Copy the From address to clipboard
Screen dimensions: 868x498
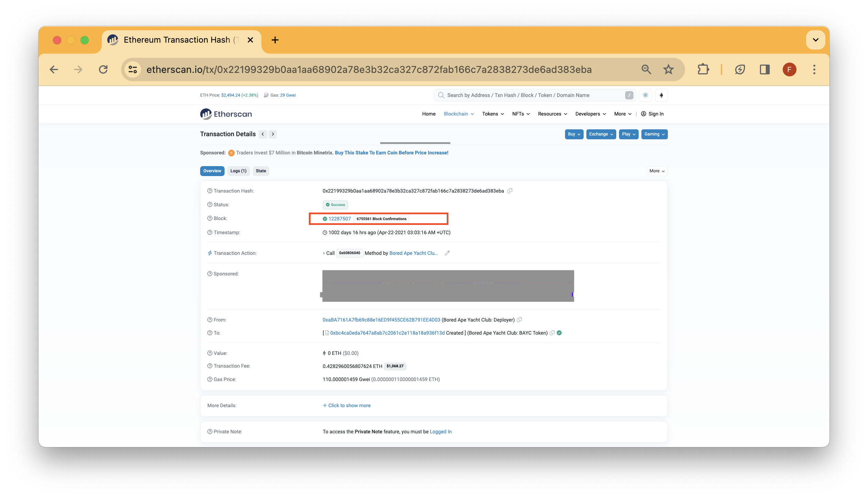tap(519, 320)
